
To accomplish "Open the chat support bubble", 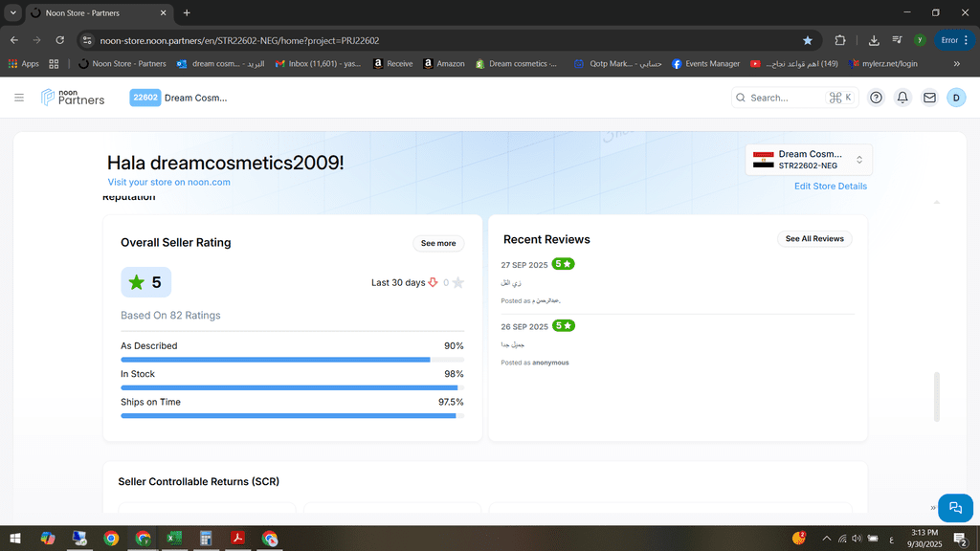I will pyautogui.click(x=956, y=507).
